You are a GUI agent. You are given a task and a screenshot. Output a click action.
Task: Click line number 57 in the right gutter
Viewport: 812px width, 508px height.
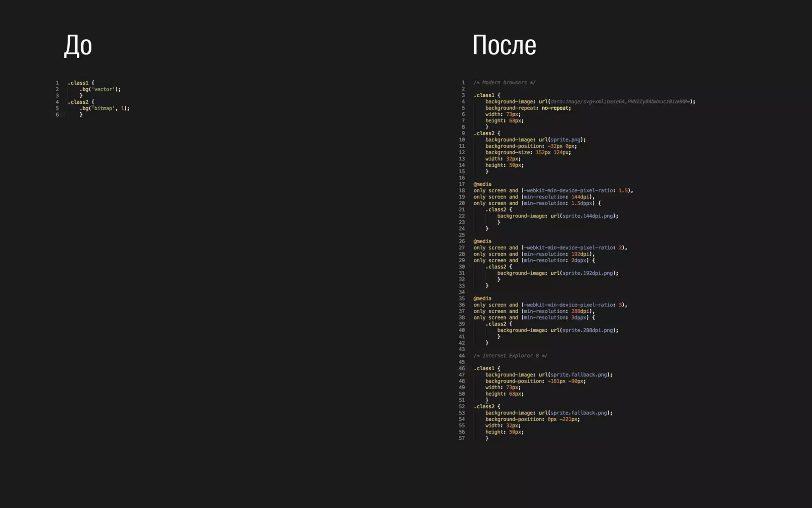[x=462, y=438]
